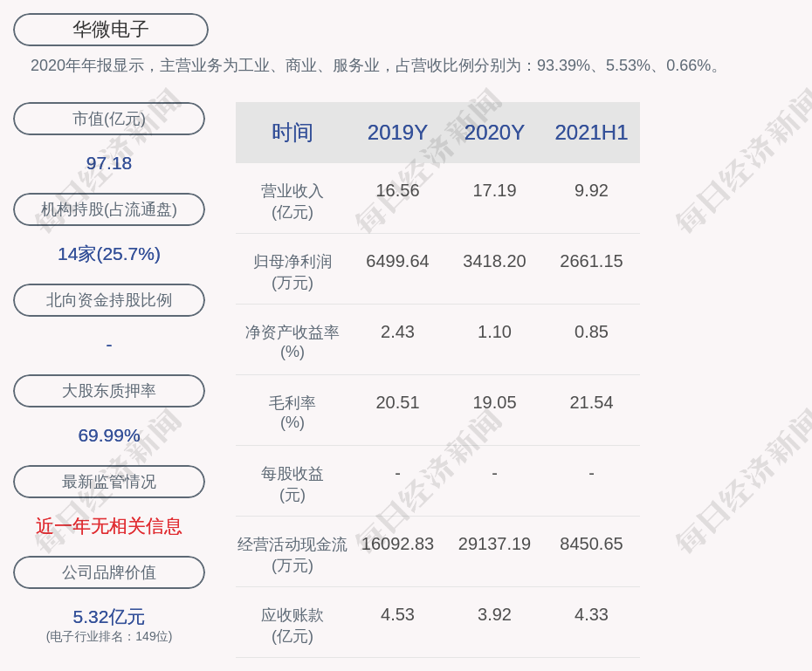812x671 pixels.
Task: Select net profit value 3418.20
Action: coord(494,261)
